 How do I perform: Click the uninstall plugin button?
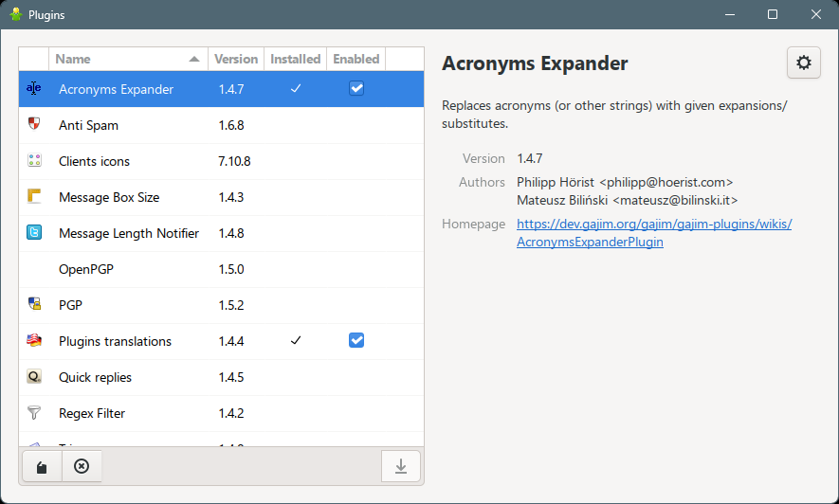82,466
